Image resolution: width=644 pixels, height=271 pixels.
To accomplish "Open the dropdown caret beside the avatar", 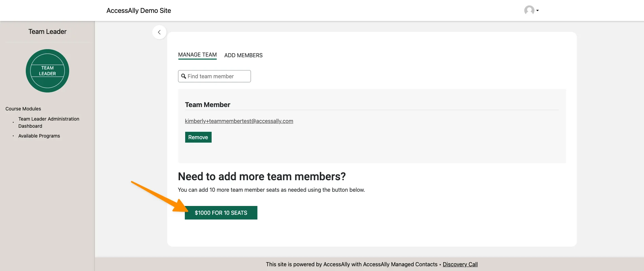I will [538, 11].
